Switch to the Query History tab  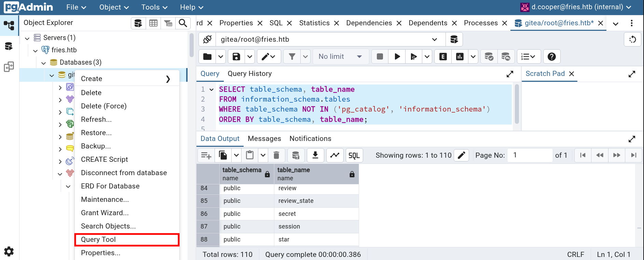pos(250,74)
